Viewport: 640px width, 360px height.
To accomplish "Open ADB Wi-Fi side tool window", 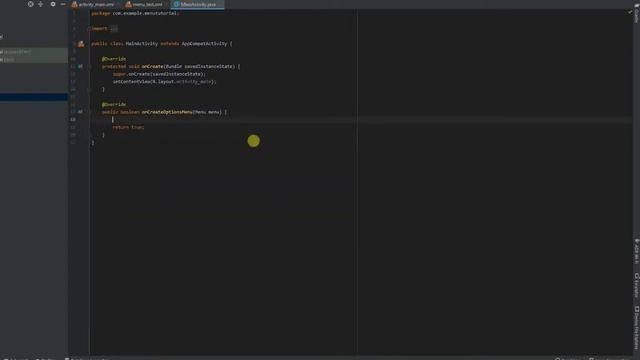I will point(636,252).
